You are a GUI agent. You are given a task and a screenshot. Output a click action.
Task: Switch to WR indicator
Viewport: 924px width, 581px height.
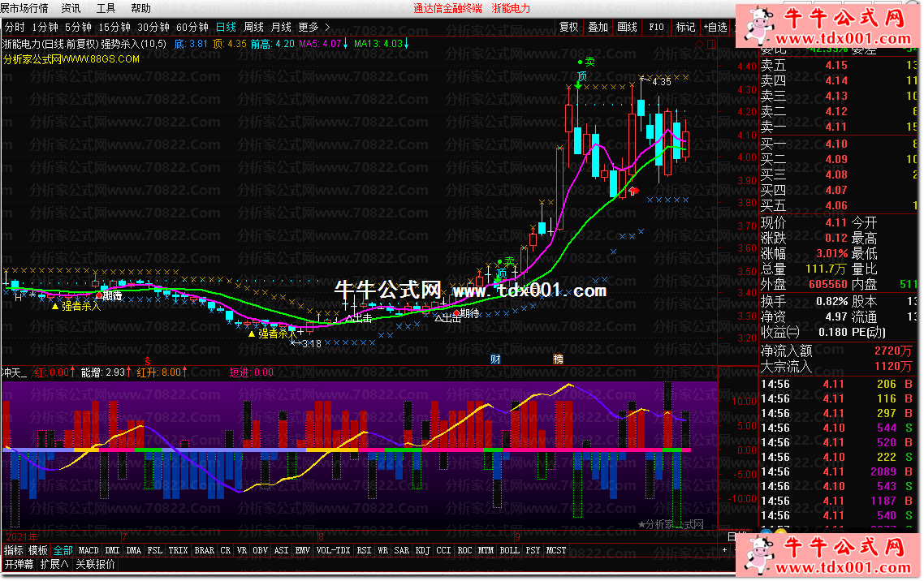pos(382,550)
